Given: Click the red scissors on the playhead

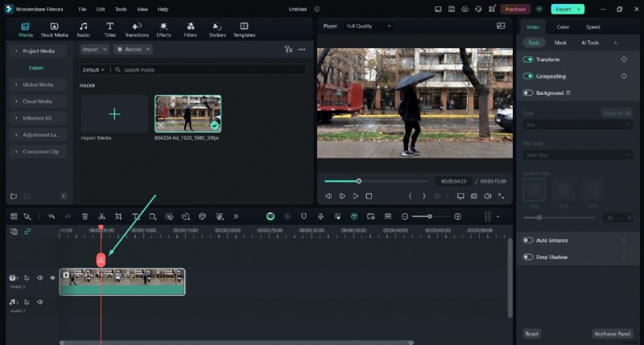Looking at the screenshot, I should [101, 260].
